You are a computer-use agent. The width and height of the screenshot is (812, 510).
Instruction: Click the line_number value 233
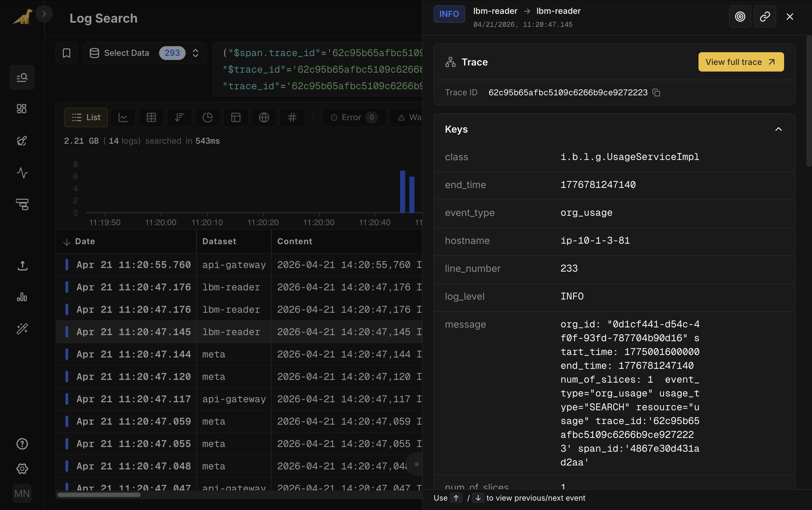click(x=569, y=269)
